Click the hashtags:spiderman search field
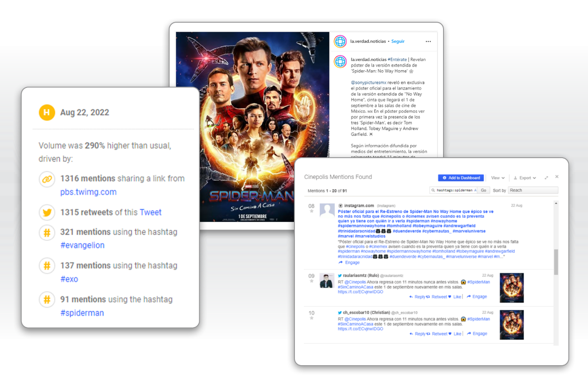Image resolution: width=588 pixels, height=391 pixels. point(453,190)
